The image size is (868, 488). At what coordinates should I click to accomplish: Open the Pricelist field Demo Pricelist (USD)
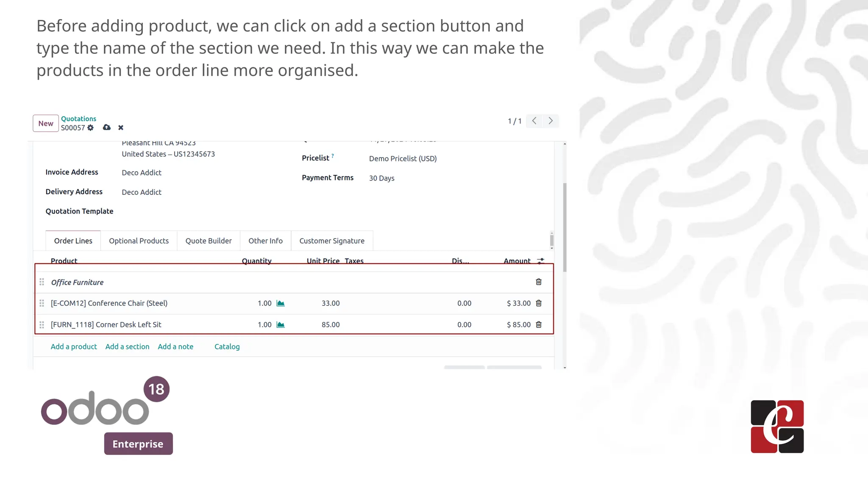pyautogui.click(x=403, y=158)
